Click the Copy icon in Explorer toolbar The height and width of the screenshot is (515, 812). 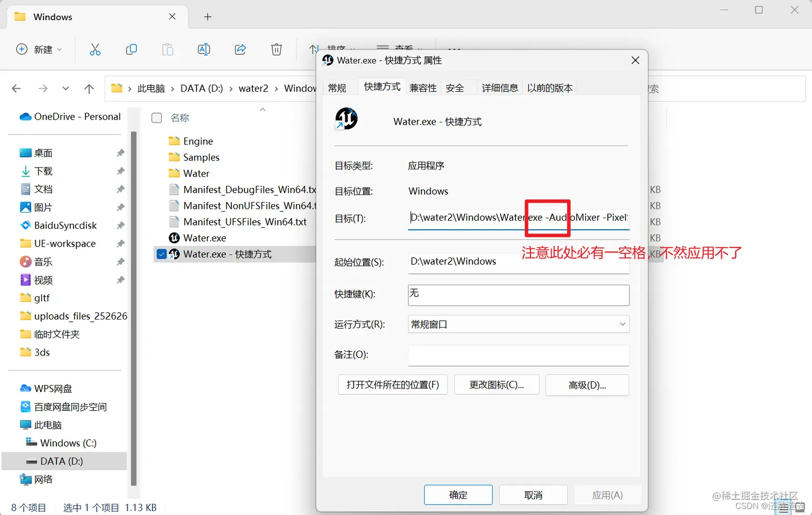[x=131, y=49]
